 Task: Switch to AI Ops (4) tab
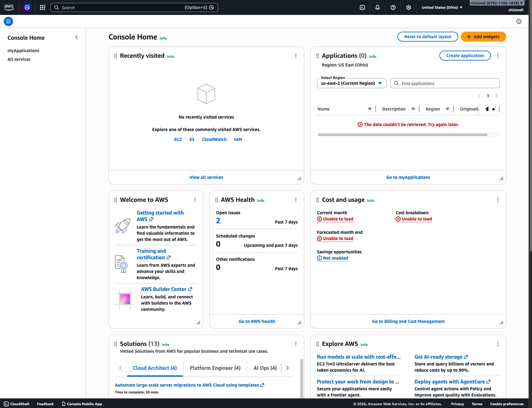pos(265,368)
